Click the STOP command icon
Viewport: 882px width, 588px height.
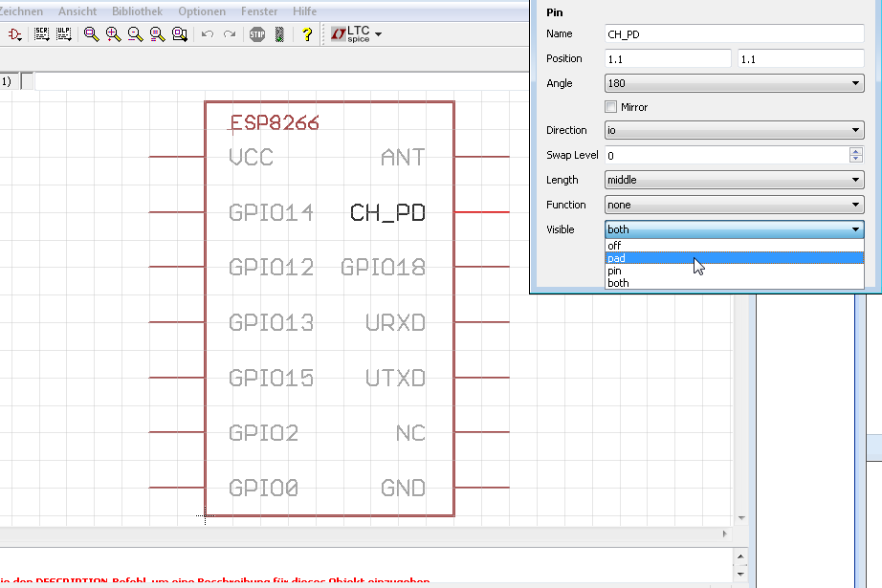tap(257, 34)
